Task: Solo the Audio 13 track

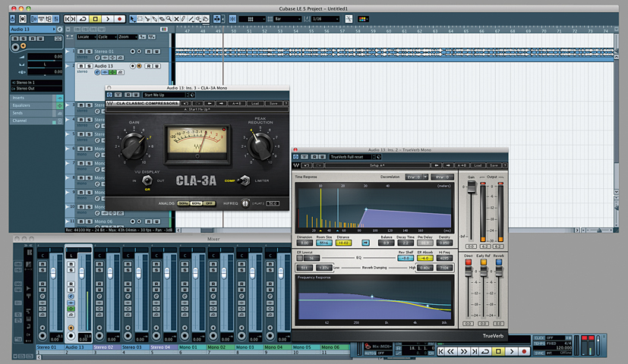Action: pos(89,66)
